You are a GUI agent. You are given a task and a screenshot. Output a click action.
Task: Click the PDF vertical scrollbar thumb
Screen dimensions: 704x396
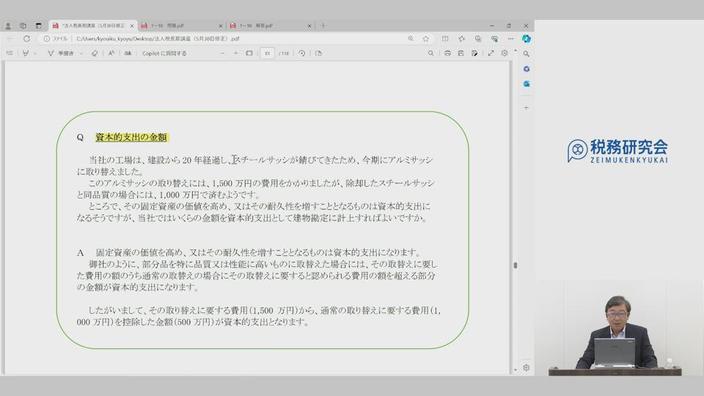pyautogui.click(x=515, y=265)
